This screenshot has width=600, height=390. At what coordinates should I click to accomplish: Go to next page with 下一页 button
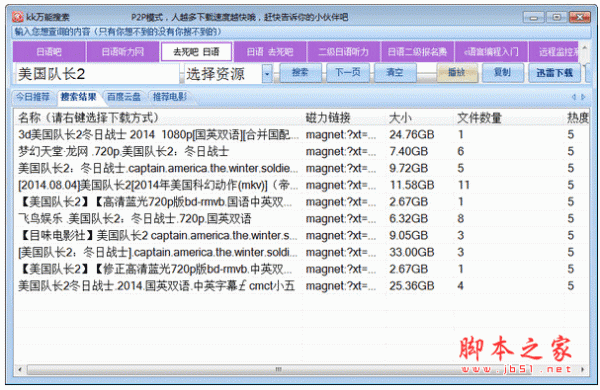coord(347,73)
